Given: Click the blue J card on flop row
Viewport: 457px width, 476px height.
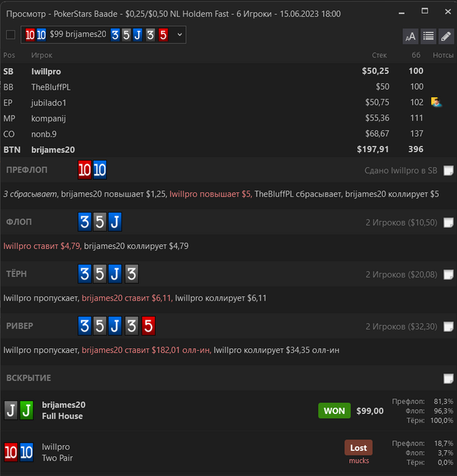Looking at the screenshot, I should coord(115,222).
